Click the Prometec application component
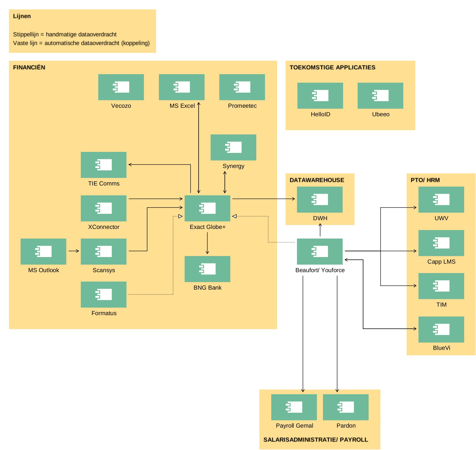This screenshot has width=476, height=450. point(242,87)
